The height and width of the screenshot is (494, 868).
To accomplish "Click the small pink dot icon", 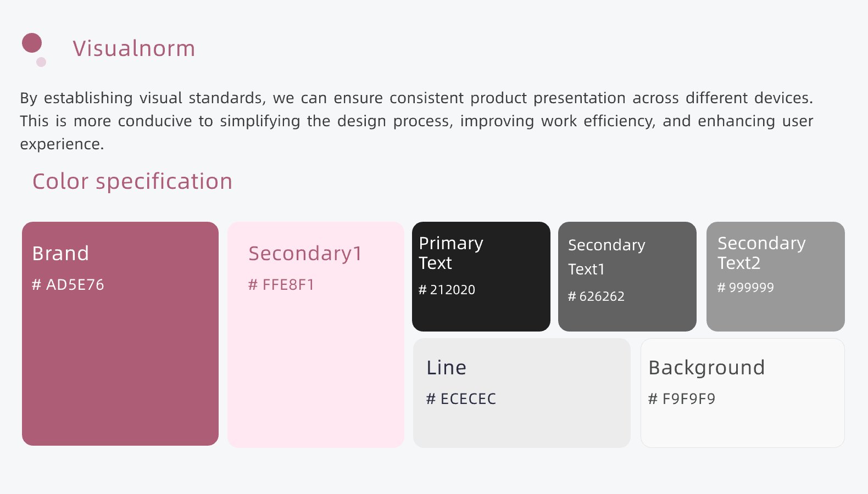I will point(41,62).
